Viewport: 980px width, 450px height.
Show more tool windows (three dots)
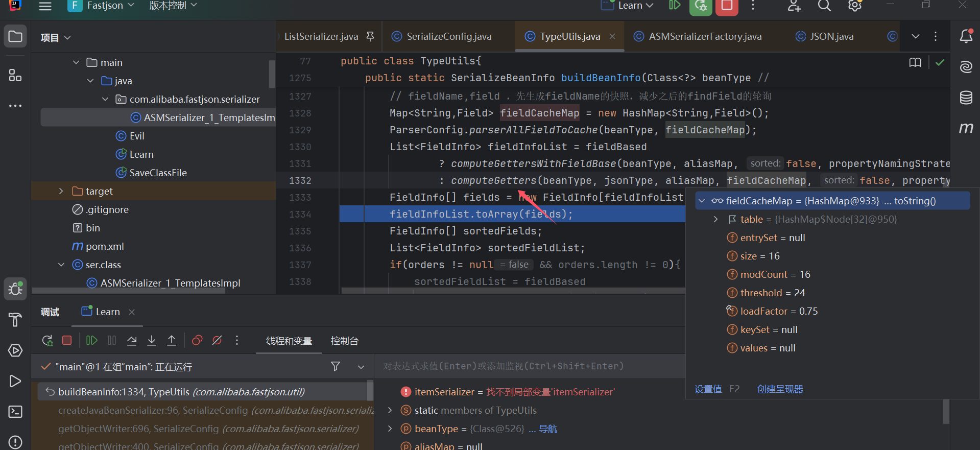tap(15, 106)
